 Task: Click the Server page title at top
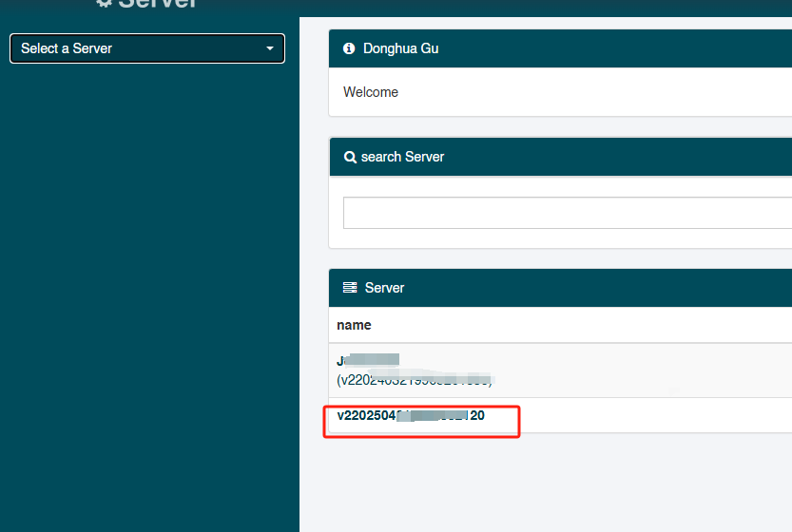(158, 4)
